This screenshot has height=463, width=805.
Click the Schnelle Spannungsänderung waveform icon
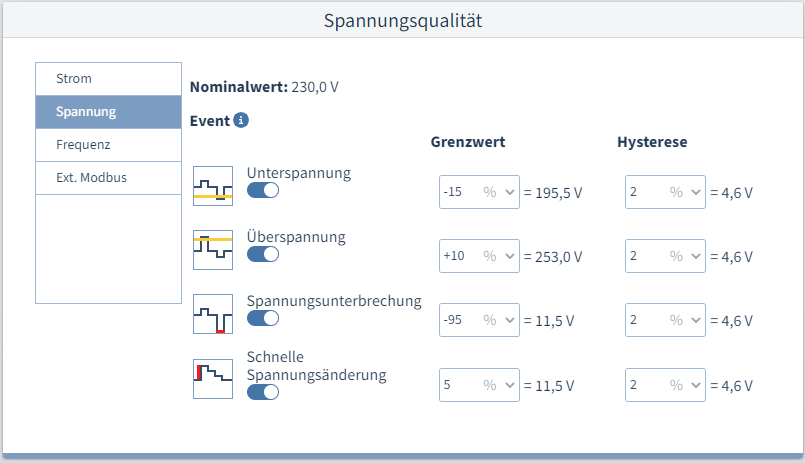pos(212,379)
